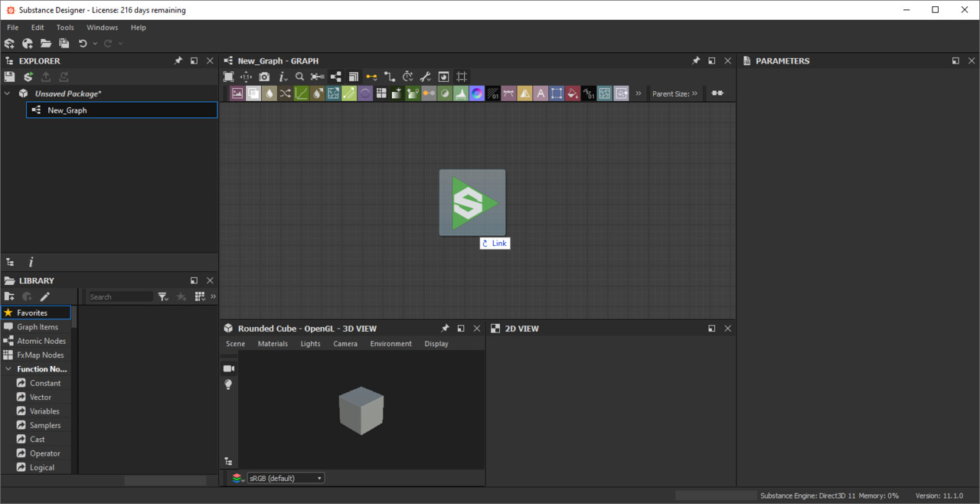This screenshot has width=980, height=504.
Task: Add a Blend node from the toolbar
Action: click(253, 93)
